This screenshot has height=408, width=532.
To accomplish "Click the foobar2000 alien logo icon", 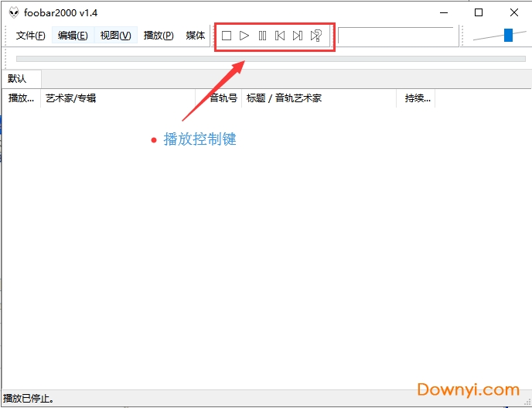I will [x=14, y=12].
